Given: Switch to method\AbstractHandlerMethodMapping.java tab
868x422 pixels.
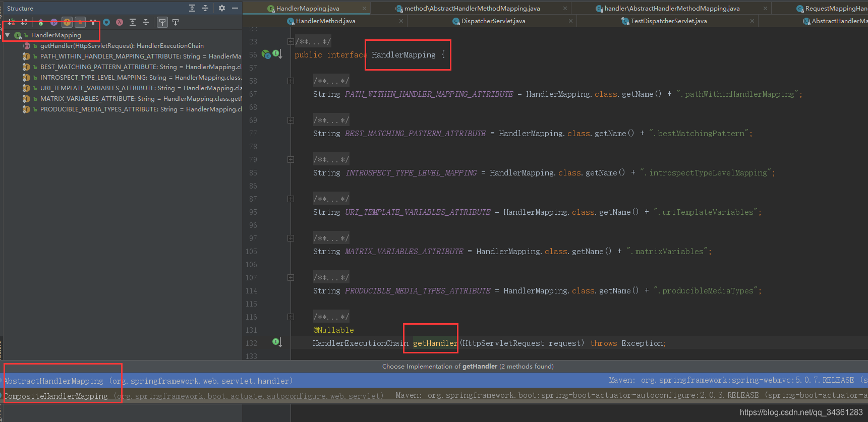Looking at the screenshot, I should pyautogui.click(x=472, y=8).
